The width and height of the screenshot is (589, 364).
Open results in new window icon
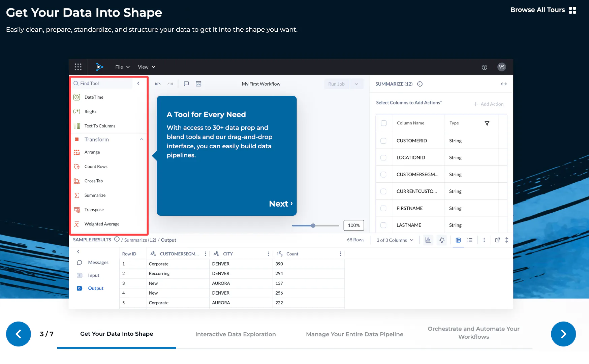pos(497,240)
